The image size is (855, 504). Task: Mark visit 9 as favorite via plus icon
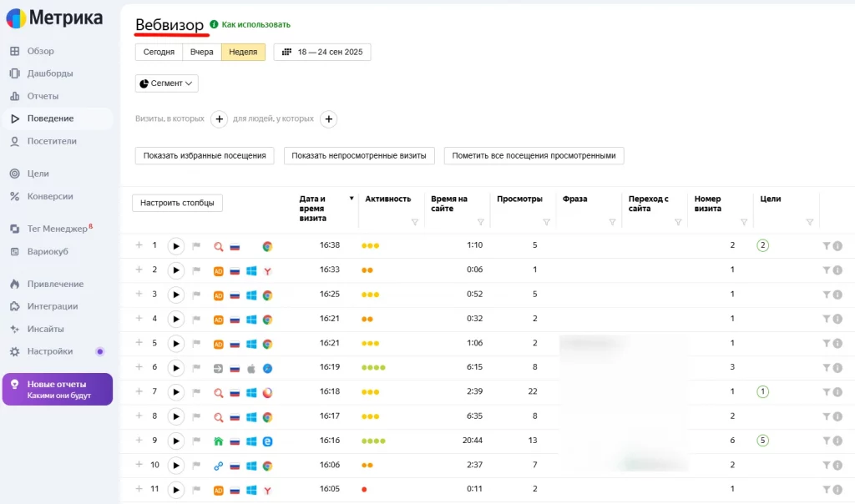[139, 440]
